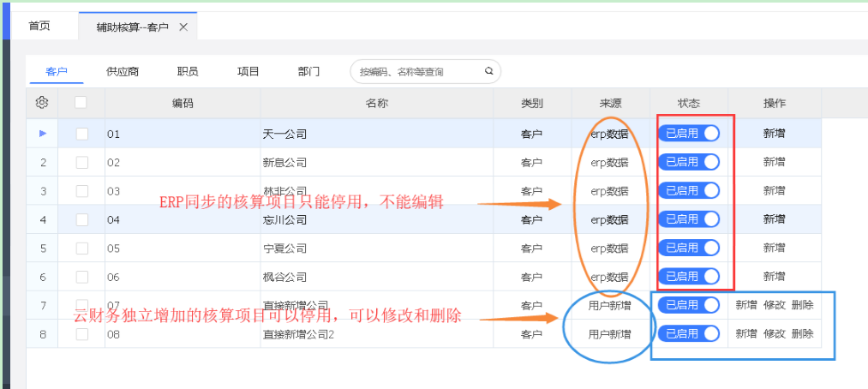Check the box for row 01
The width and height of the screenshot is (868, 389).
coord(82,134)
